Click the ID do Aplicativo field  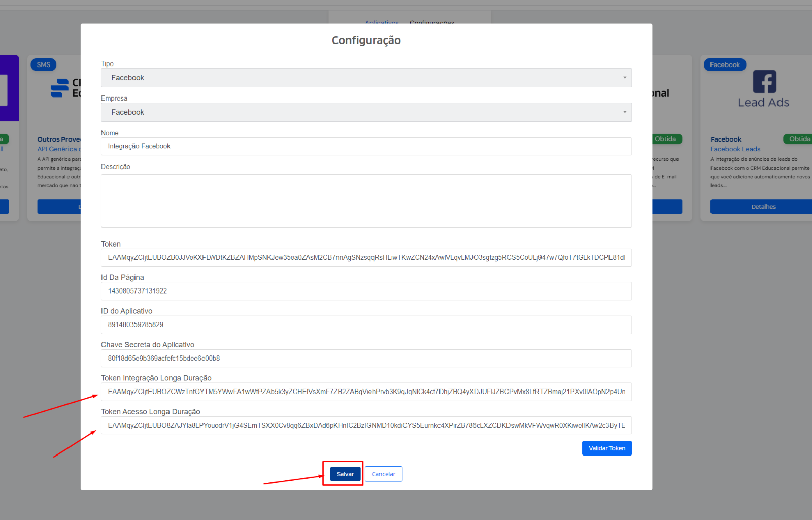[x=366, y=324]
